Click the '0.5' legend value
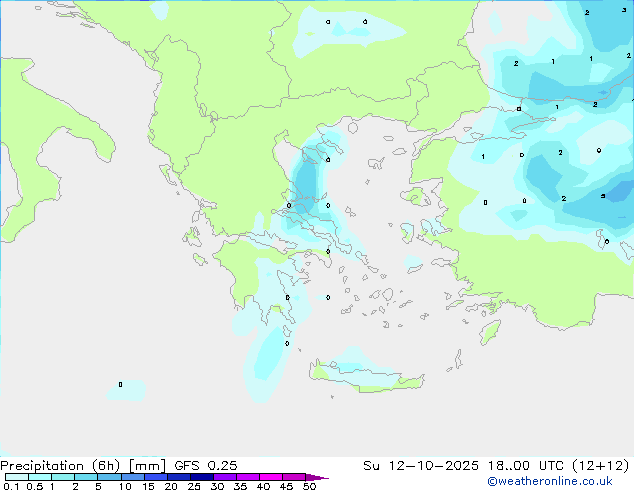 (34, 486)
